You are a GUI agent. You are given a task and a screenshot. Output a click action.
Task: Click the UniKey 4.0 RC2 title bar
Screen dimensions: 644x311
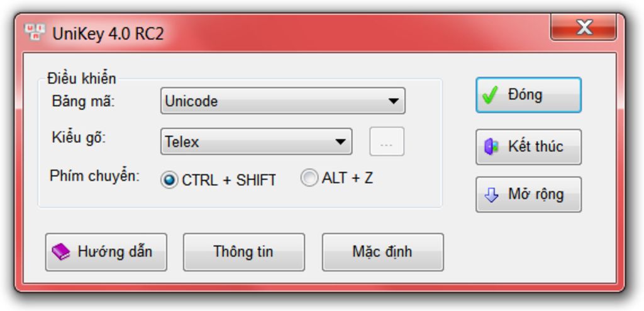point(314,33)
